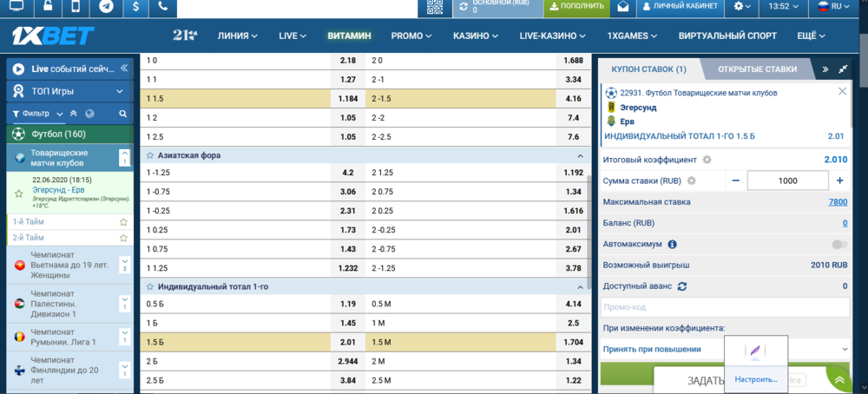Open the Telegram paper-plane icon
868x394 pixels.
pos(106,7)
